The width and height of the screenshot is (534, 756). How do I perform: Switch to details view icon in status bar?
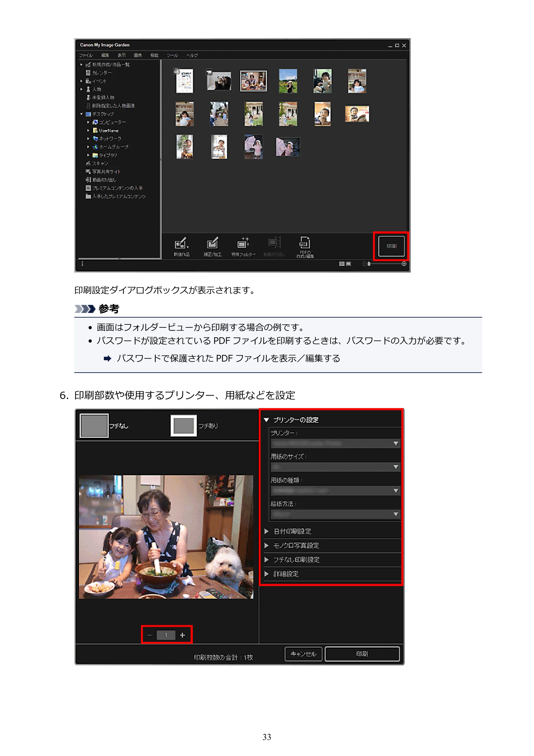(348, 264)
